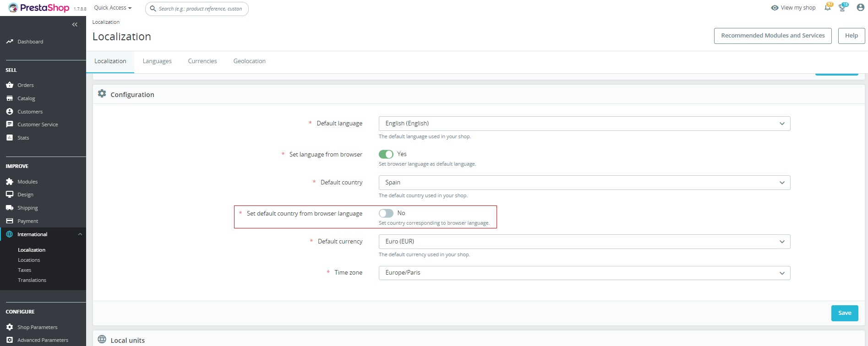Click the notifications bell icon
This screenshot has height=346, width=868.
tap(827, 8)
